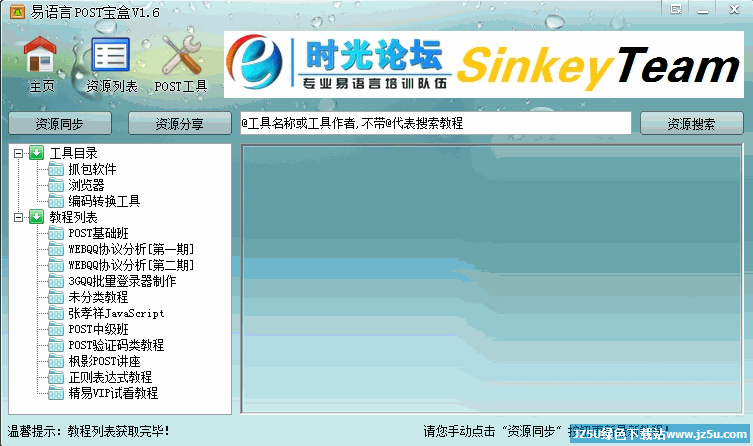Click the 资源同步 button
The width and height of the screenshot is (753, 446).
[x=60, y=124]
